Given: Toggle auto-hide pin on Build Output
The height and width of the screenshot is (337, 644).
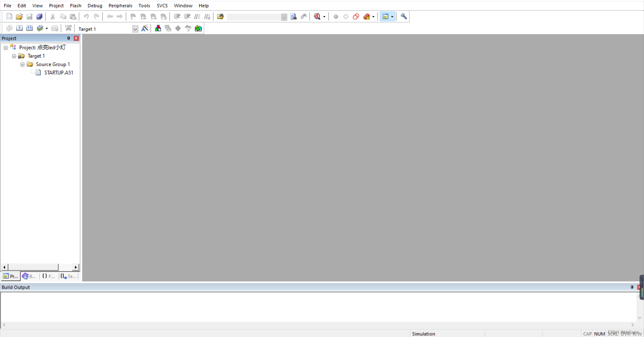Looking at the screenshot, I should click(632, 287).
